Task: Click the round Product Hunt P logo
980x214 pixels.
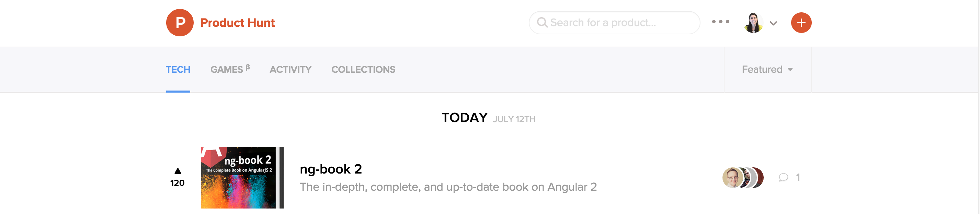Action: coord(180,23)
